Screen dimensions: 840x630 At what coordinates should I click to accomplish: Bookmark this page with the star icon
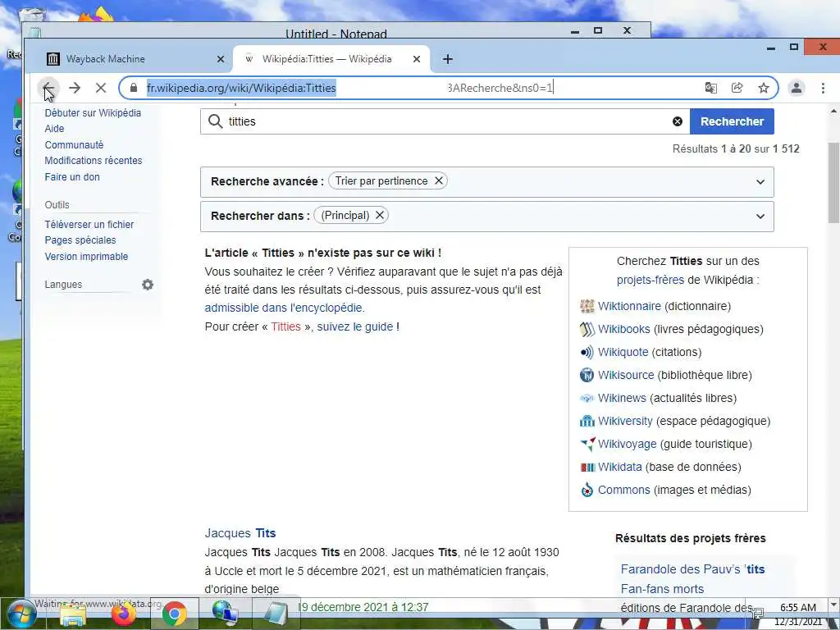(764, 88)
